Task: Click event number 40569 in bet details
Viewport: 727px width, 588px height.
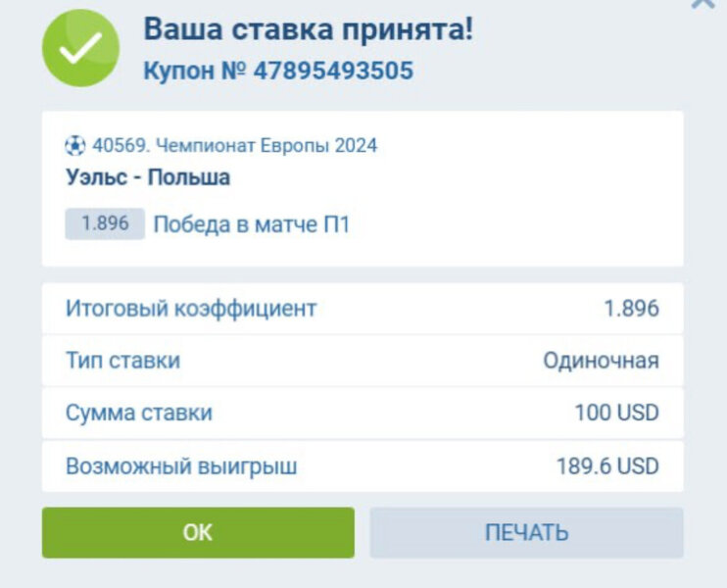Action: pos(117,146)
